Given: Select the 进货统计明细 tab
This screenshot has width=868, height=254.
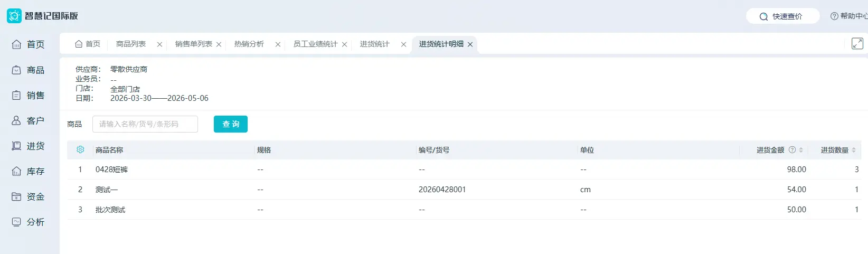Looking at the screenshot, I should [441, 44].
